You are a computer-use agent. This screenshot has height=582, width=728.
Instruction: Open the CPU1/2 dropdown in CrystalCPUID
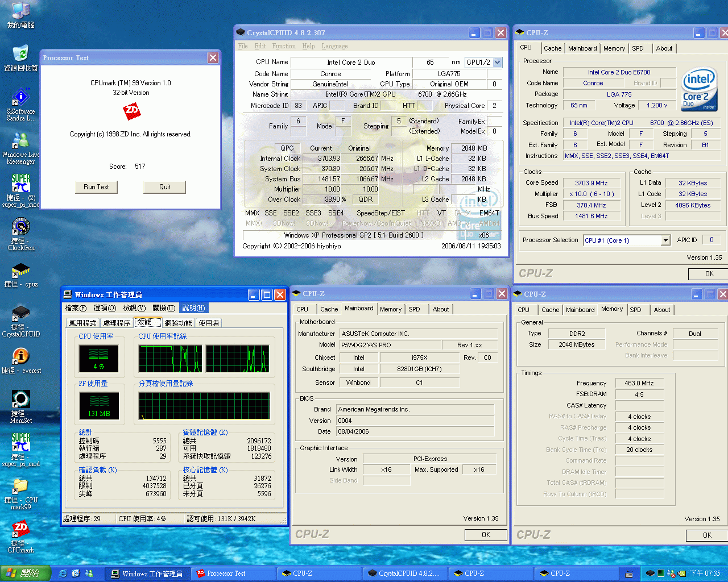(498, 62)
